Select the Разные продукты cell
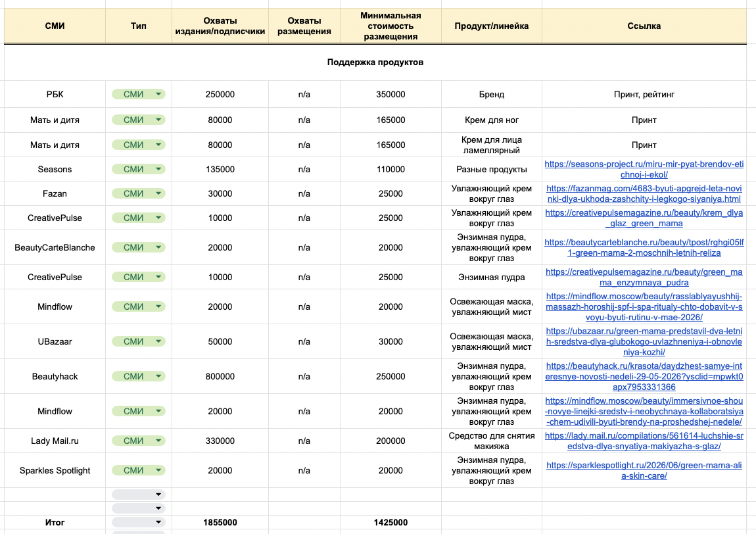This screenshot has width=756, height=534. point(491,169)
